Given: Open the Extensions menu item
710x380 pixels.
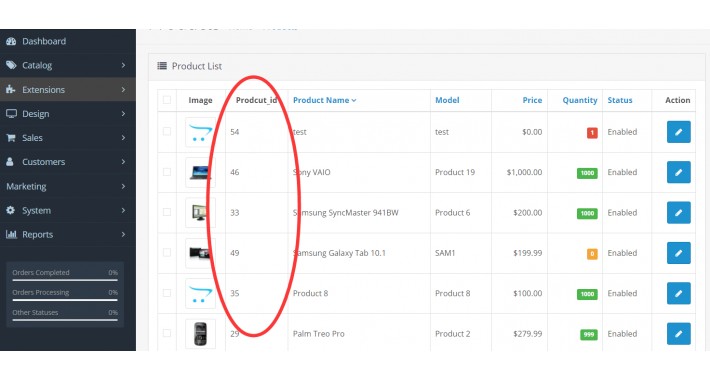Looking at the screenshot, I should click(68, 89).
